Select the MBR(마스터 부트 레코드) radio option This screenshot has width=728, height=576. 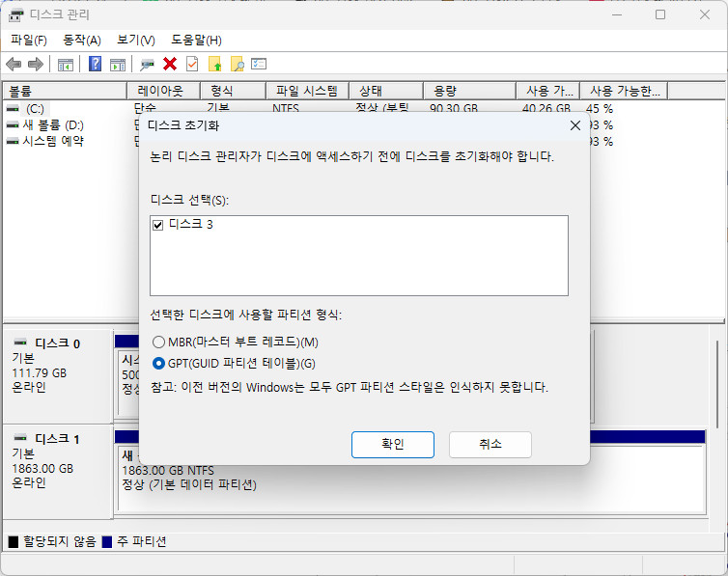point(158,342)
